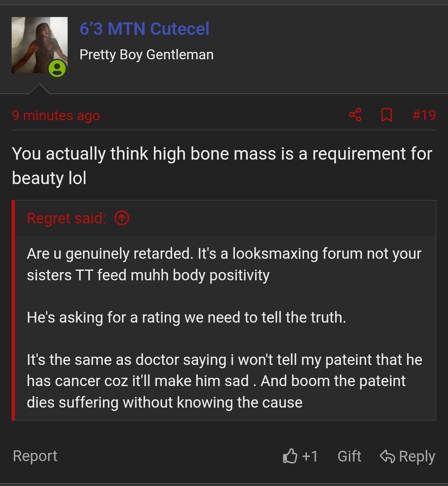Like the post using the thumbs-up icon
Image resolution: width=448 pixels, height=486 pixels.
pos(290,456)
